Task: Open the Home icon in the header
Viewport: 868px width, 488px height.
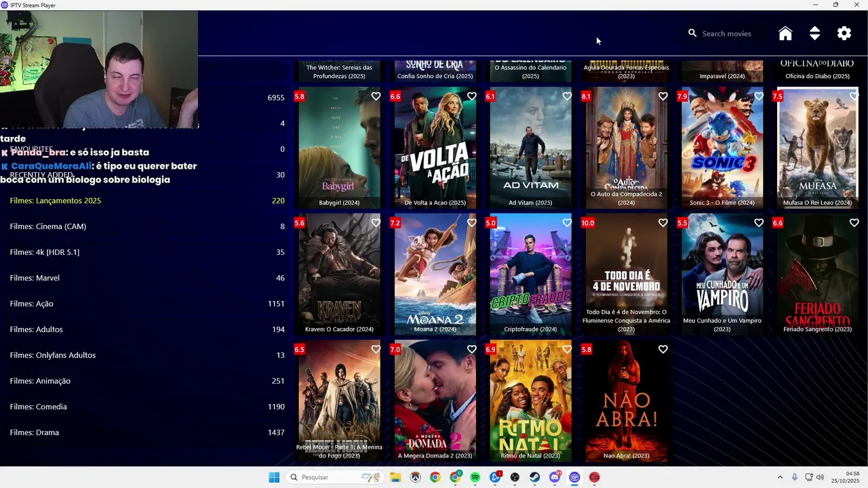Action: tap(785, 34)
